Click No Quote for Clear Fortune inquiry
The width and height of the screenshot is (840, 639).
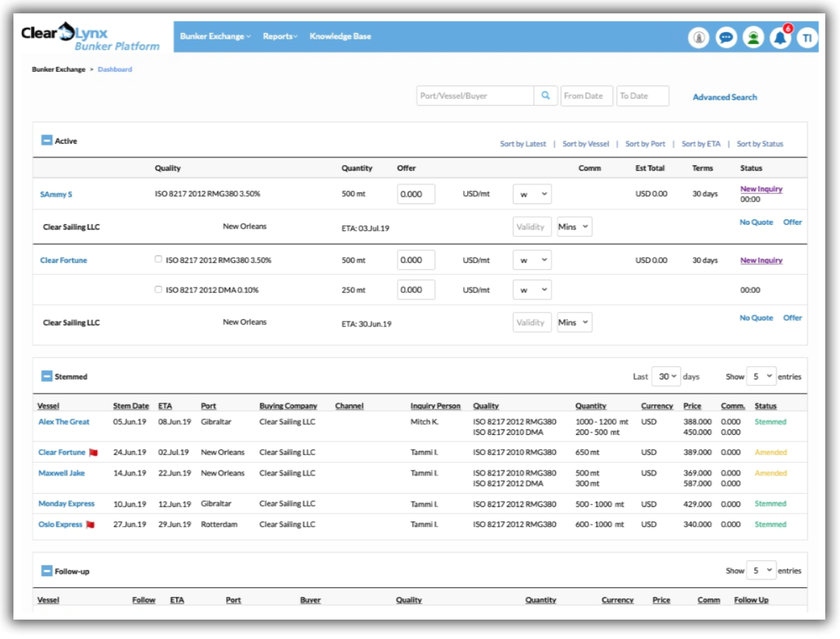756,318
